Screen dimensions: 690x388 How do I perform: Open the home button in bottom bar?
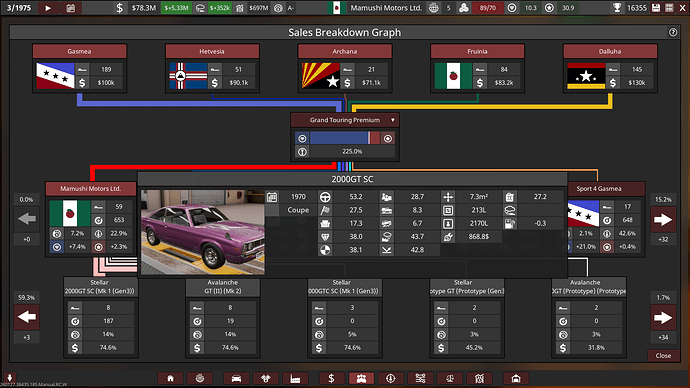point(170,378)
